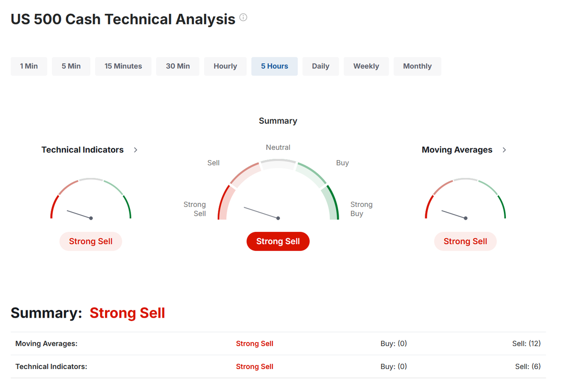Click the 'Moving Averages:' row label
561x392 pixels.
tap(46, 344)
